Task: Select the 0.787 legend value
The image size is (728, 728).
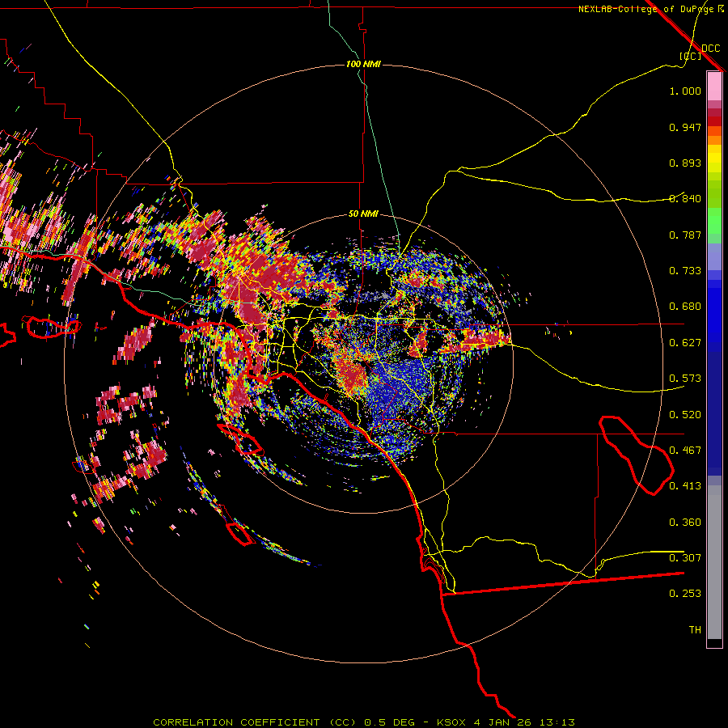Action: (685, 235)
